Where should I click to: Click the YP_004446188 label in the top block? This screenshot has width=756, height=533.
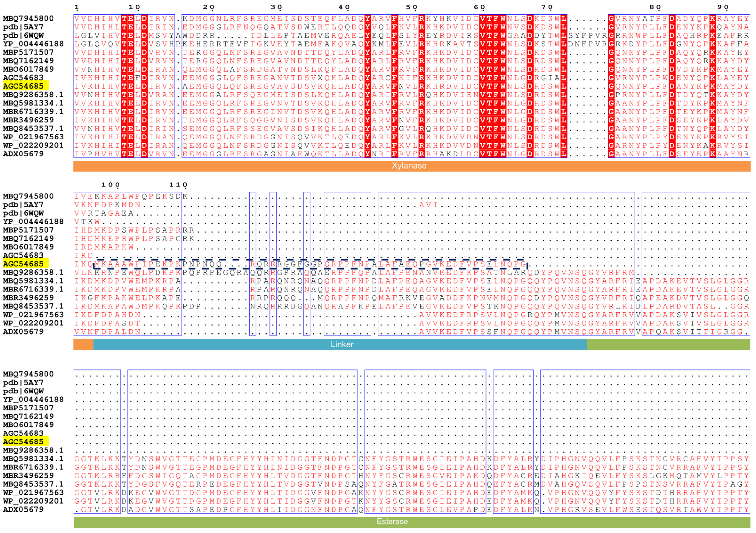tap(33, 44)
